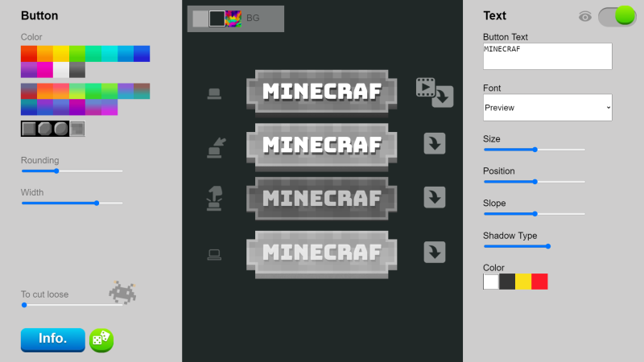Click the normal state MINECRAF button preview
Image resolution: width=644 pixels, height=362 pixels.
(321, 92)
